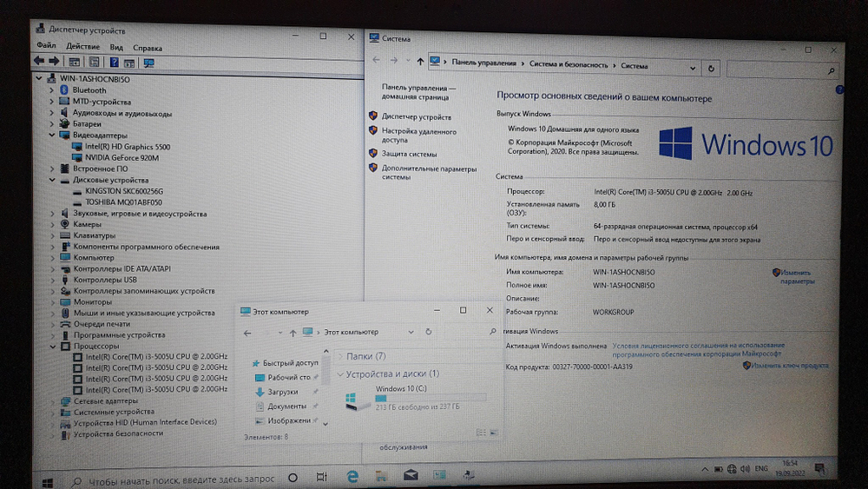Screen dimensions: 868x489
Task: Select the Intel(R) HD Graphics 5500 adapter
Action: [x=128, y=147]
